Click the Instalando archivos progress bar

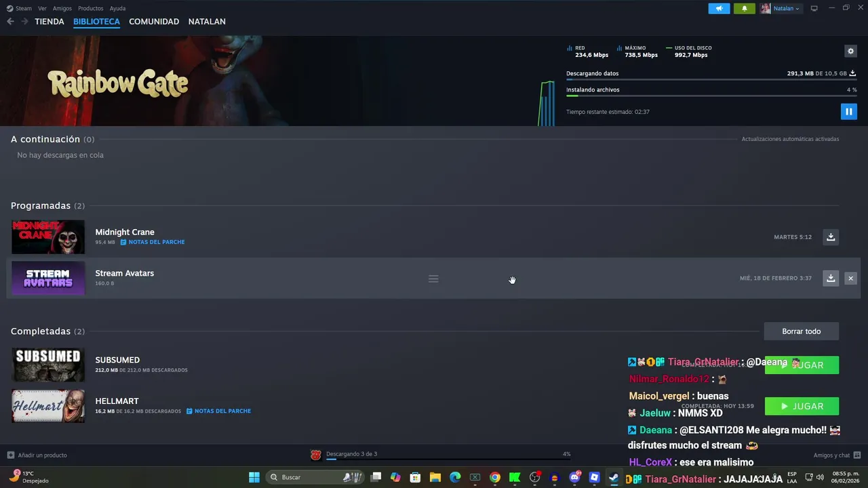coord(711,96)
